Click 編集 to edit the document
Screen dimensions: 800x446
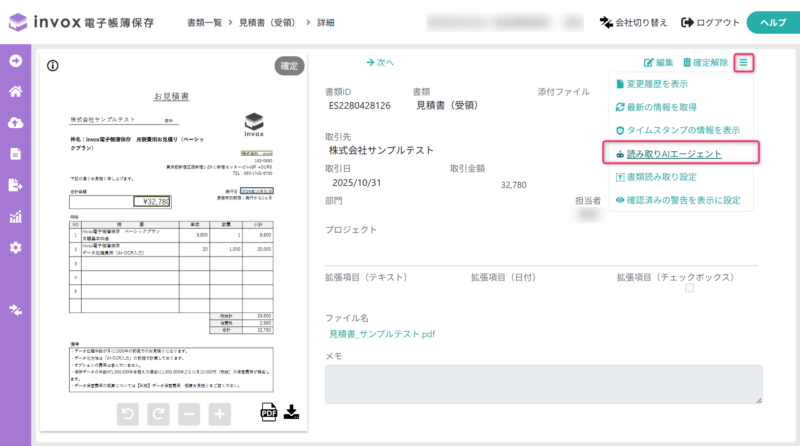[658, 63]
